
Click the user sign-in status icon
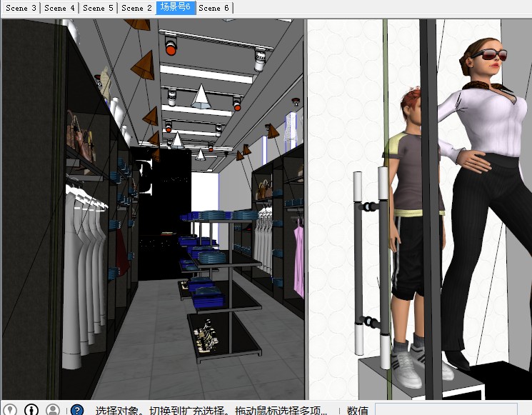pyautogui.click(x=53, y=409)
